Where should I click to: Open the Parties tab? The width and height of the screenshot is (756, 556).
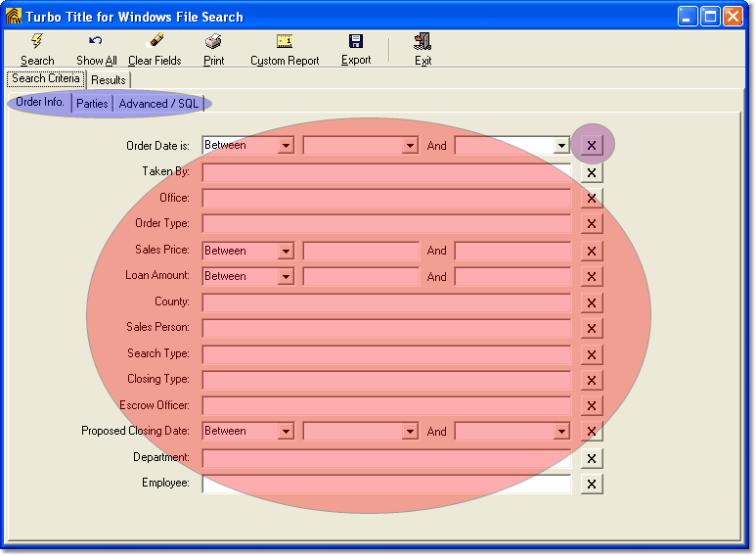pyautogui.click(x=92, y=104)
